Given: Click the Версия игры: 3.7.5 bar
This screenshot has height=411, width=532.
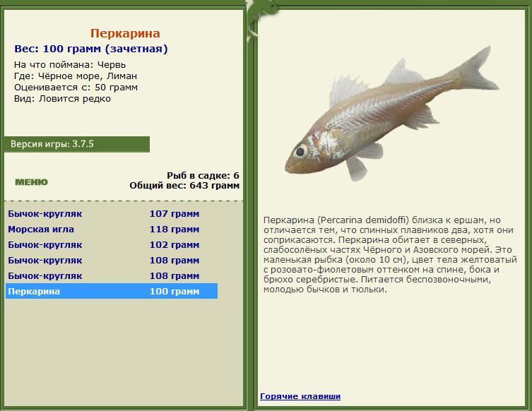Looking at the screenshot, I should click(x=77, y=144).
